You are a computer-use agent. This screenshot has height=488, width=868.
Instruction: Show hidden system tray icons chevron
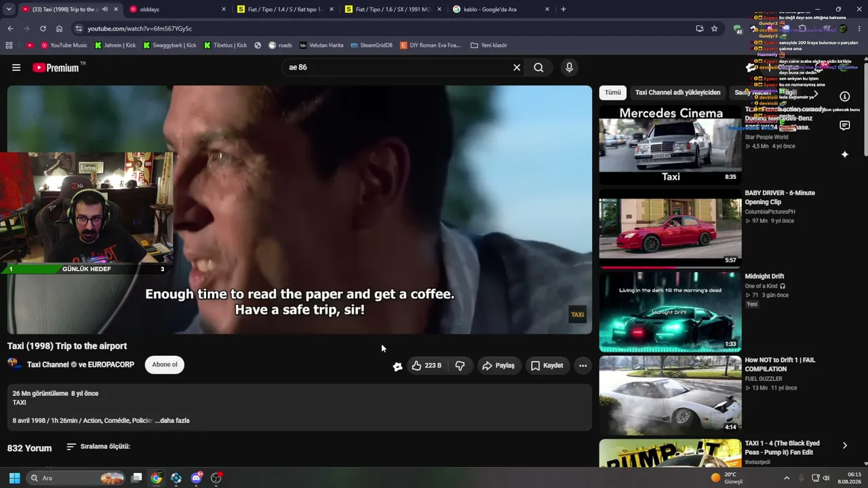coord(787,478)
